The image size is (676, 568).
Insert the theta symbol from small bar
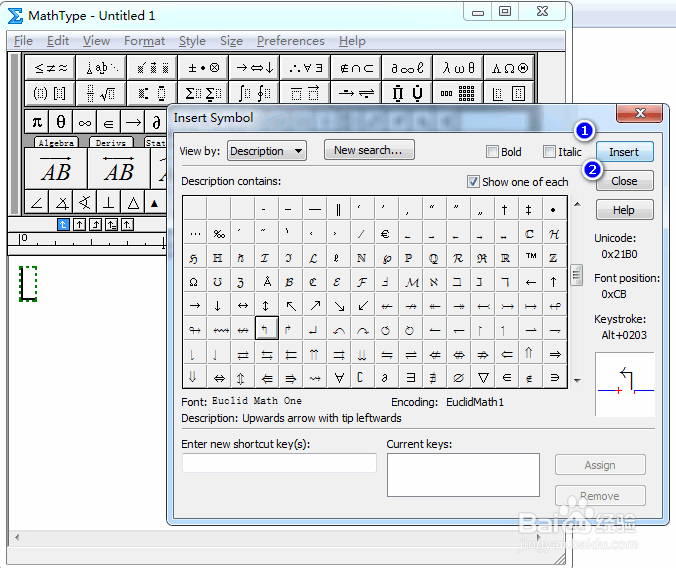pos(61,122)
